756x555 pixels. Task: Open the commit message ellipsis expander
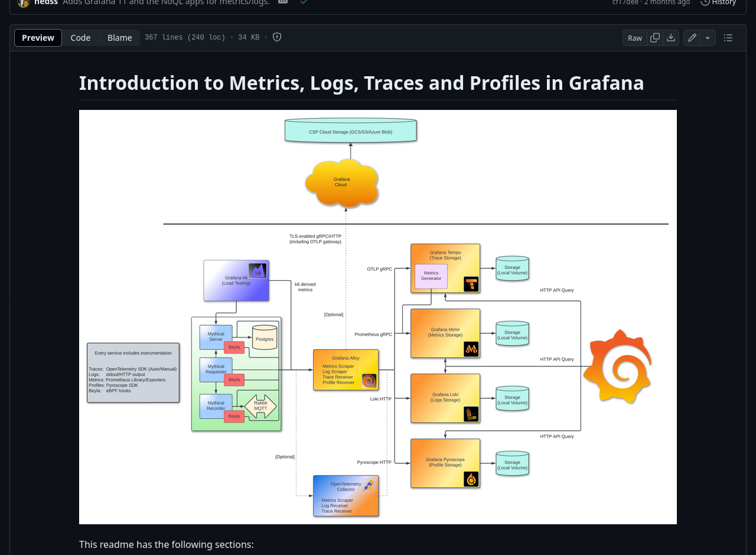(x=283, y=2)
